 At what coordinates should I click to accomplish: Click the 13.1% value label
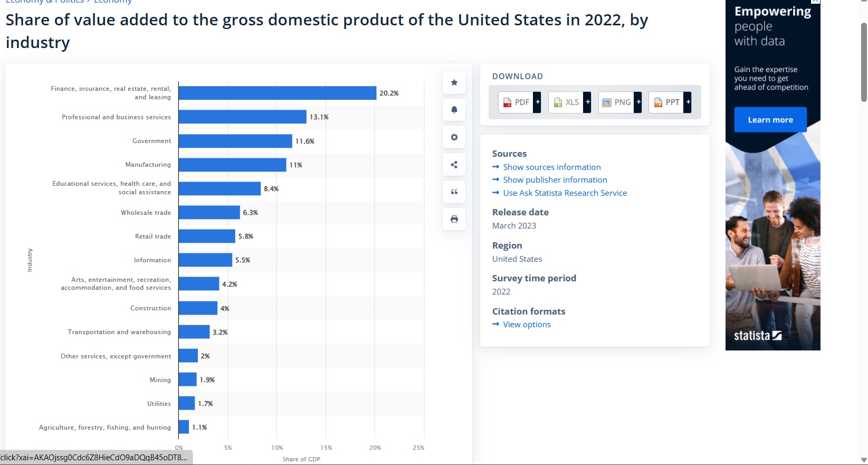tap(319, 117)
